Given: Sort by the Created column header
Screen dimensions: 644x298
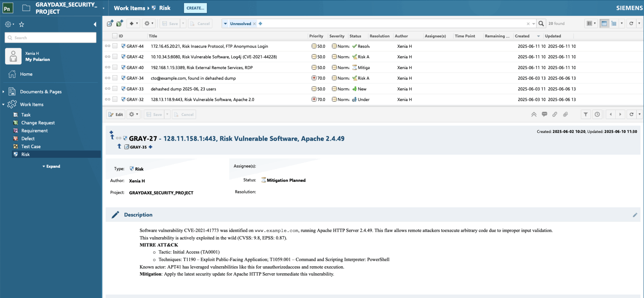Looking at the screenshot, I should pos(522,36).
